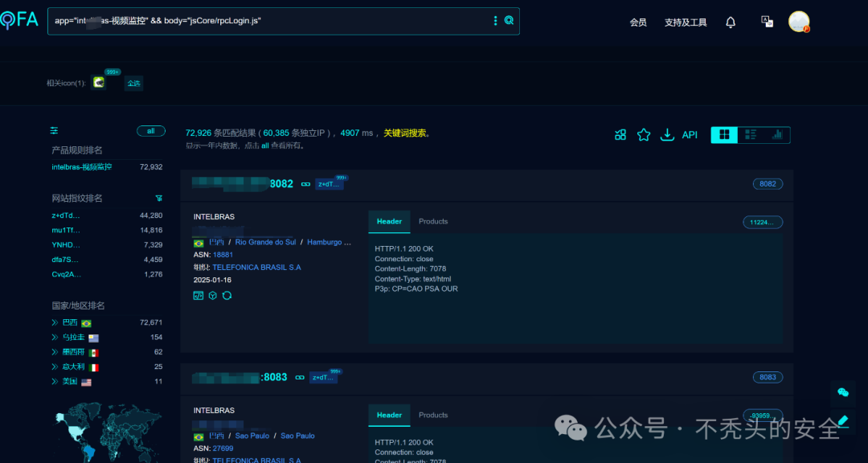868x463 pixels.
Task: Select fingerprint YNHD... row
Action: pos(107,245)
